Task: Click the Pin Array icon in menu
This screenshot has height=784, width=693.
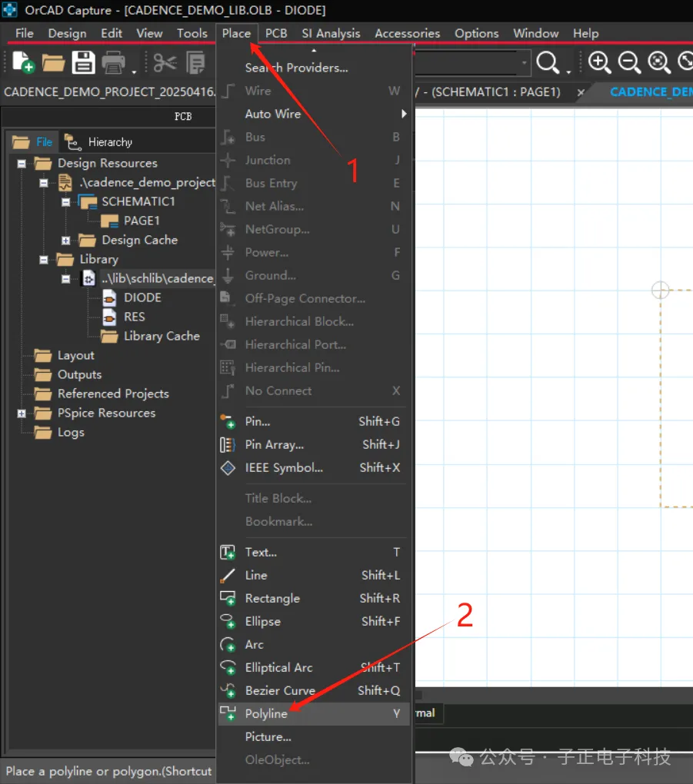Action: (228, 444)
